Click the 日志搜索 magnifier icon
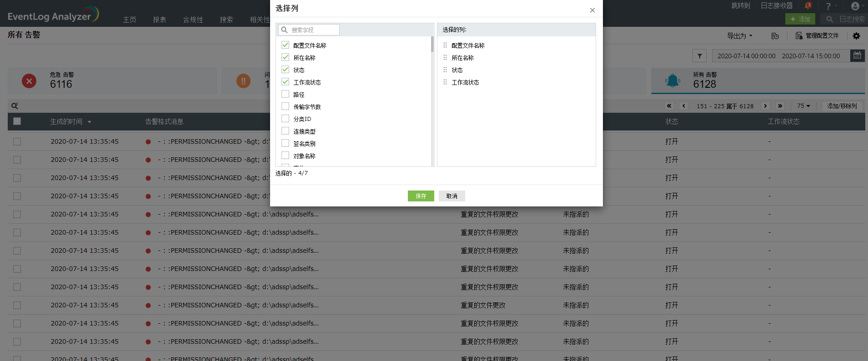Image resolution: width=868 pixels, height=361 pixels. click(x=830, y=19)
